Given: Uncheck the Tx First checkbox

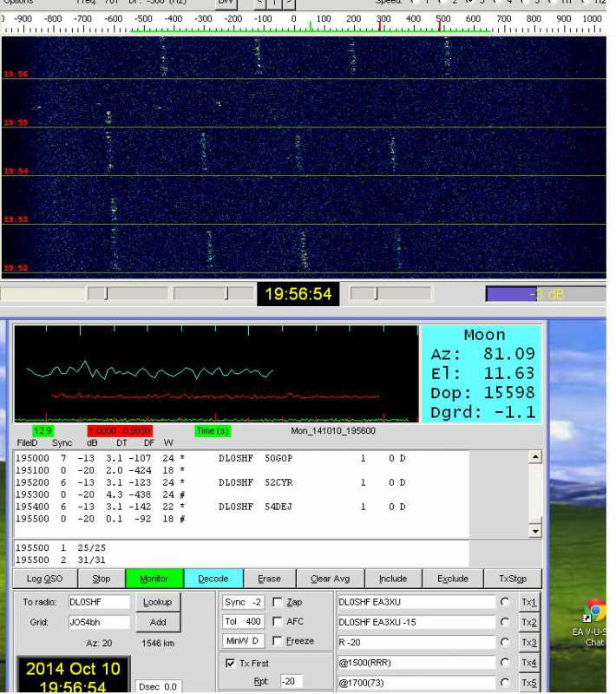Looking at the screenshot, I should pyautogui.click(x=230, y=663).
